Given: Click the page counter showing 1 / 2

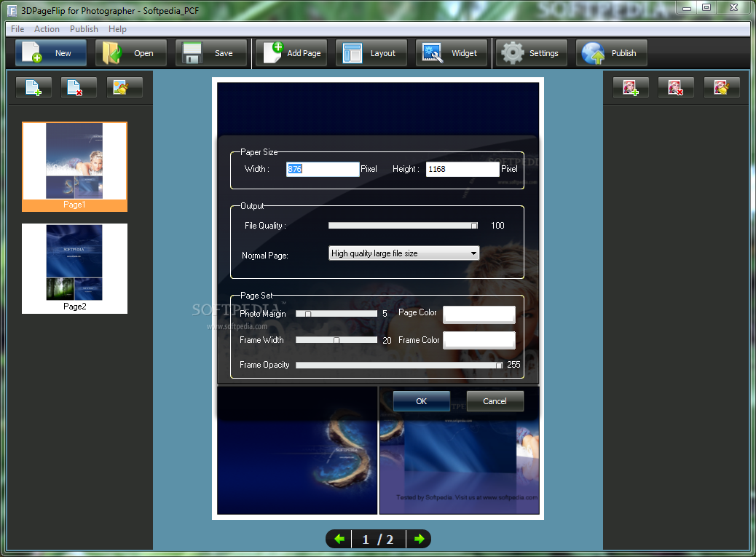Looking at the screenshot, I should pyautogui.click(x=378, y=540).
